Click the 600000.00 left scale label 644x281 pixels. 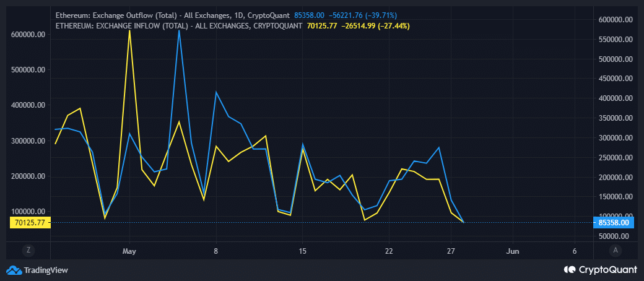point(29,35)
